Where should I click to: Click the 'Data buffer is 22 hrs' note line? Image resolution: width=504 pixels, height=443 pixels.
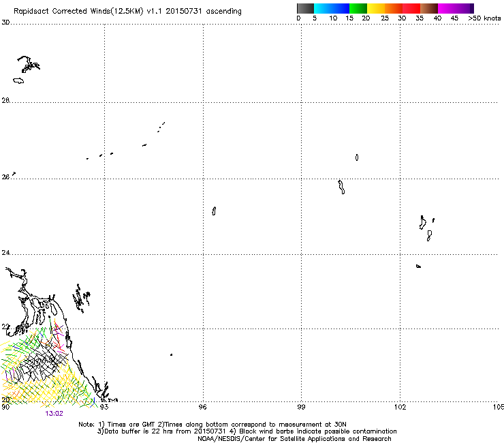[x=247, y=431]
